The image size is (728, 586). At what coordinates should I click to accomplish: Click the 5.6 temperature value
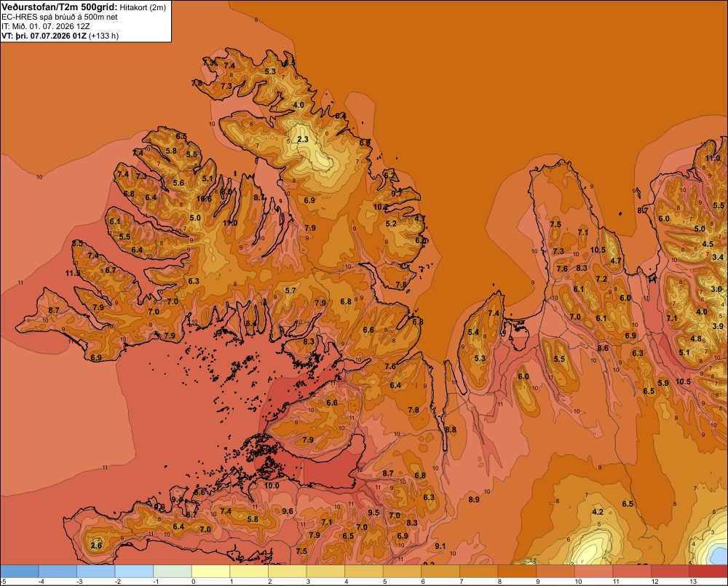(179, 183)
